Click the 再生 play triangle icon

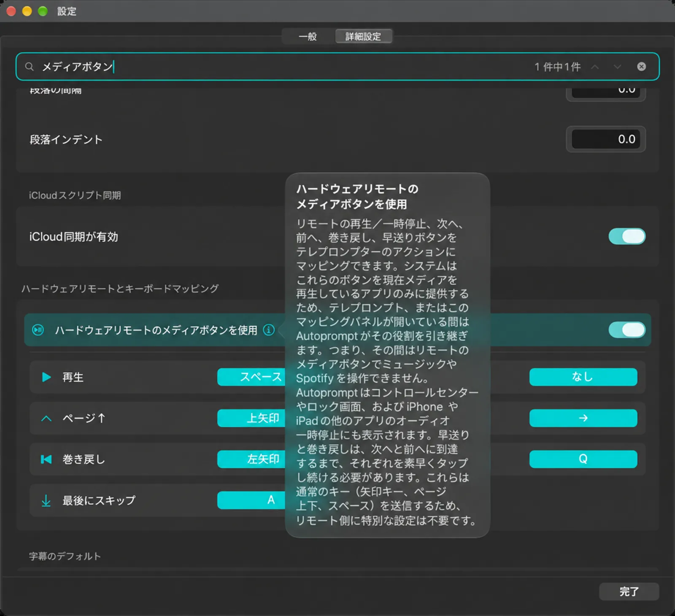point(46,377)
